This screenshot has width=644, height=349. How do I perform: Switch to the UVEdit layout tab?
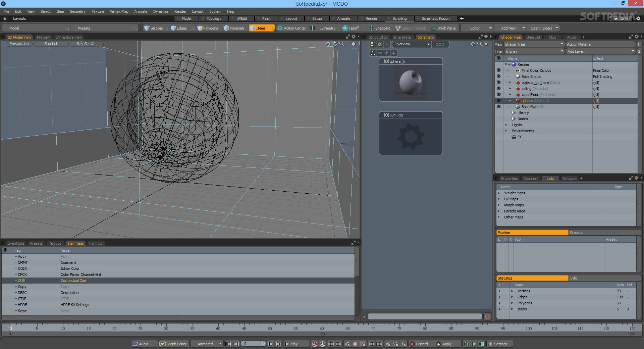coord(241,18)
